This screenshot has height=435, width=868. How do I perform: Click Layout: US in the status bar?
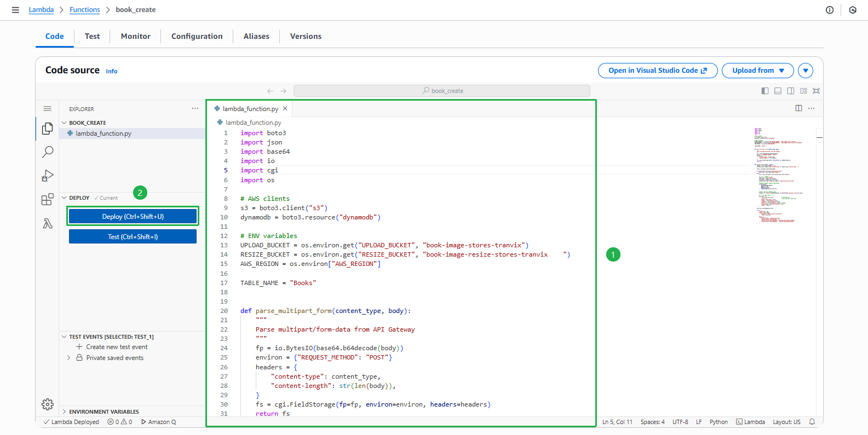pos(786,422)
